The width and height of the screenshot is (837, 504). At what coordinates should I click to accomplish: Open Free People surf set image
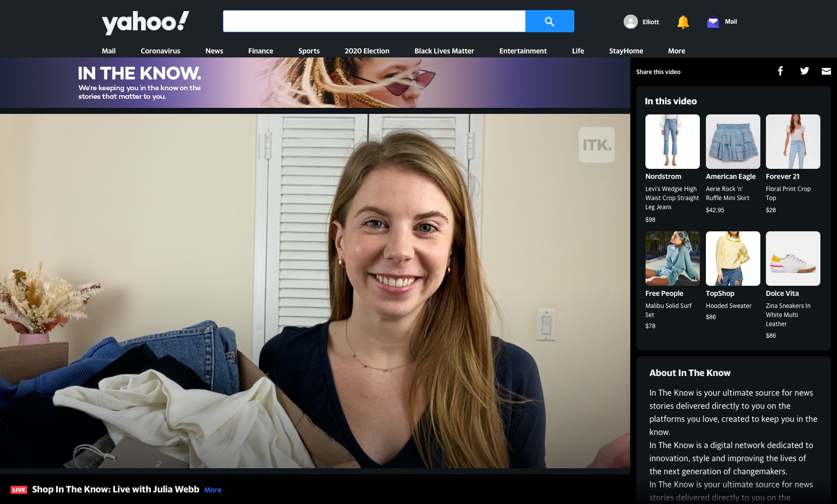tap(673, 259)
